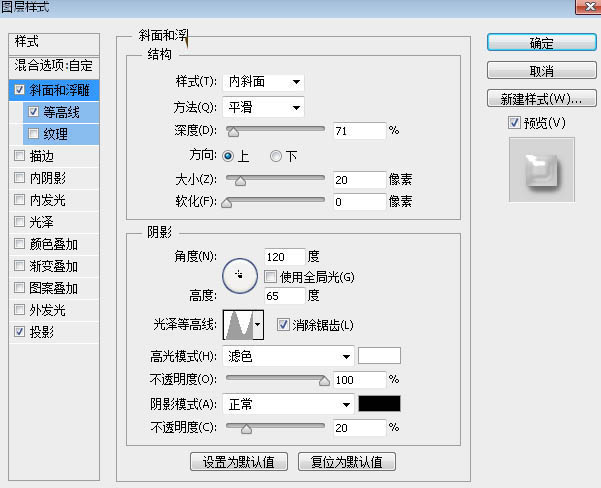Enable the 内发光 checkbox

(19, 199)
